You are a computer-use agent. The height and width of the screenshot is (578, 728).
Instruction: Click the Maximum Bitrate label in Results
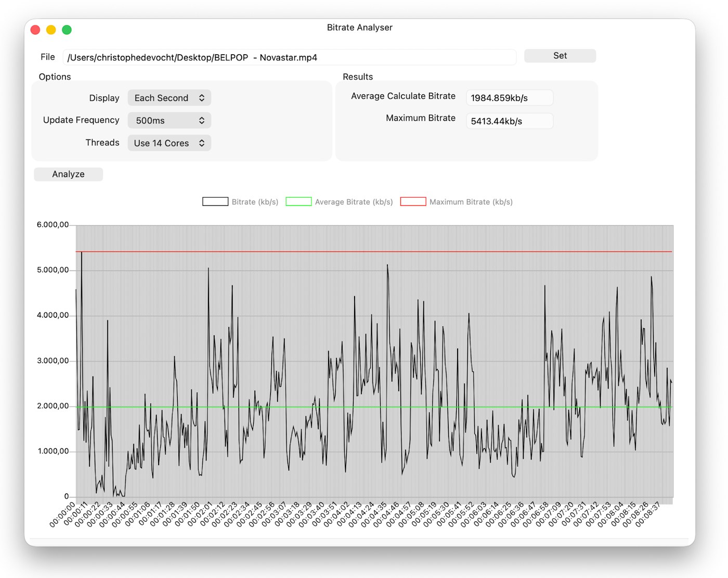(421, 118)
